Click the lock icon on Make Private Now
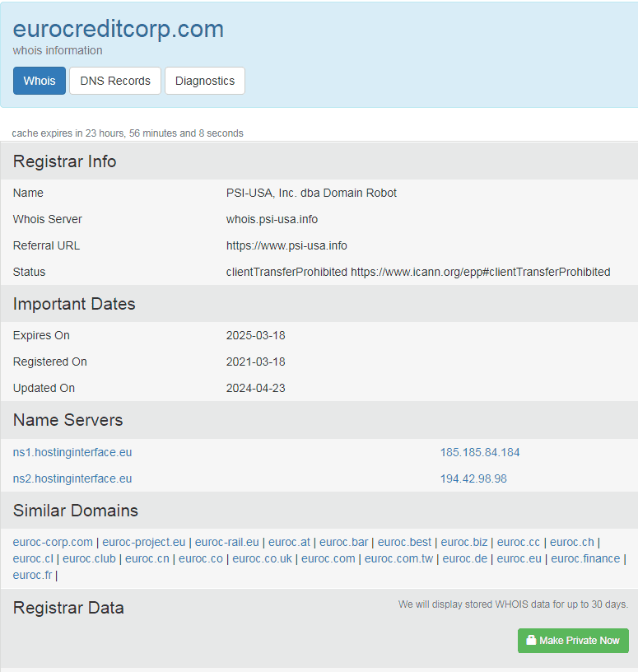 (x=531, y=641)
